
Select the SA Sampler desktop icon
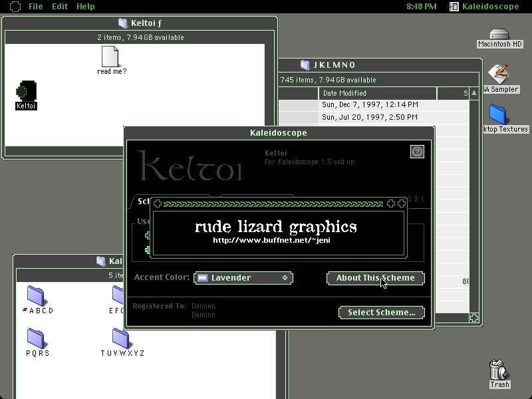tap(498, 74)
